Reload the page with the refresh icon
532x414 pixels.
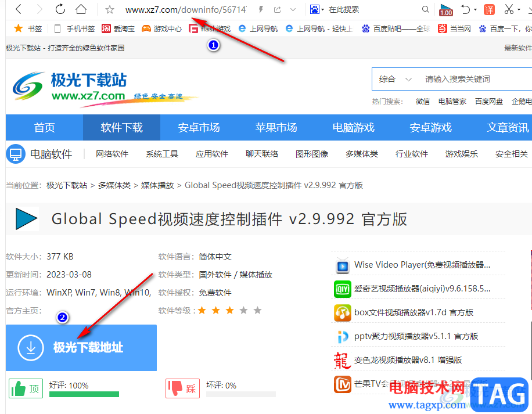(60, 9)
